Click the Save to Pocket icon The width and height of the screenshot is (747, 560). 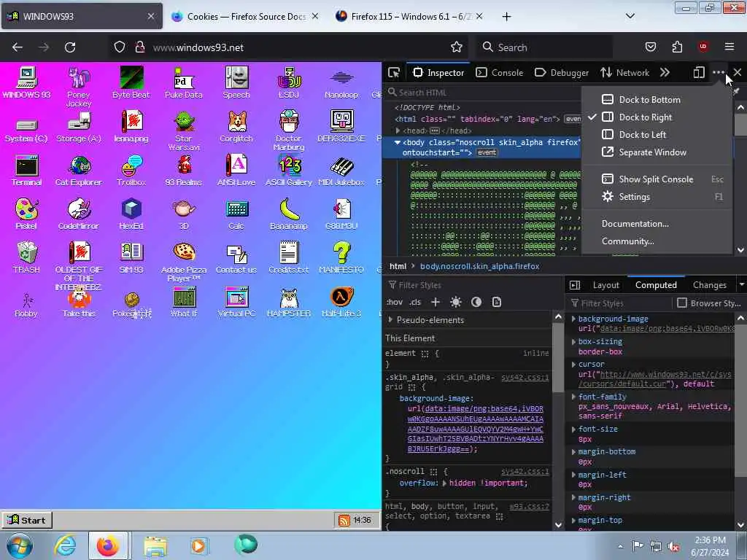[651, 47]
